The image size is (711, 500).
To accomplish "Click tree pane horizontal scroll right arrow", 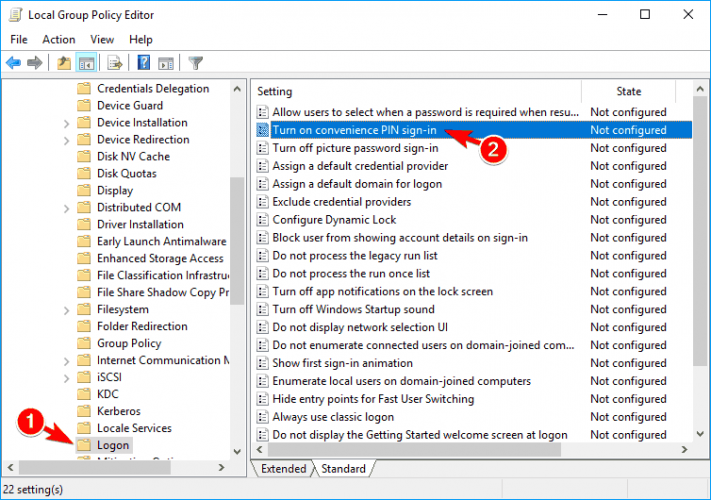I will pos(221,467).
